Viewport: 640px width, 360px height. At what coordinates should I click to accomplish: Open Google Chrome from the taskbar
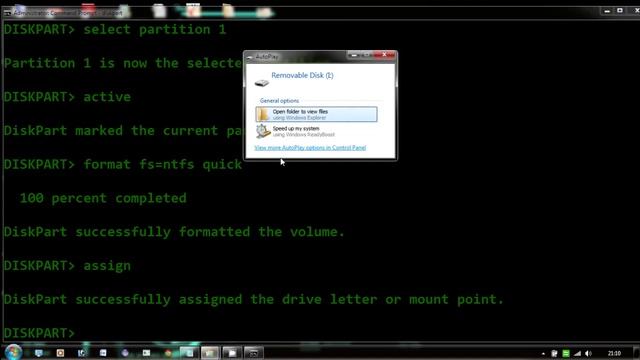pyautogui.click(x=168, y=353)
